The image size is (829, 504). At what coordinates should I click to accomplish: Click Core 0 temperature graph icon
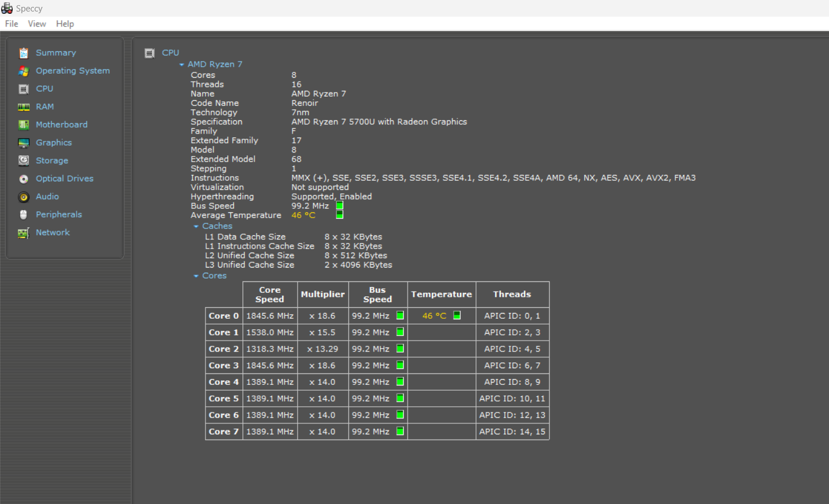(x=457, y=315)
